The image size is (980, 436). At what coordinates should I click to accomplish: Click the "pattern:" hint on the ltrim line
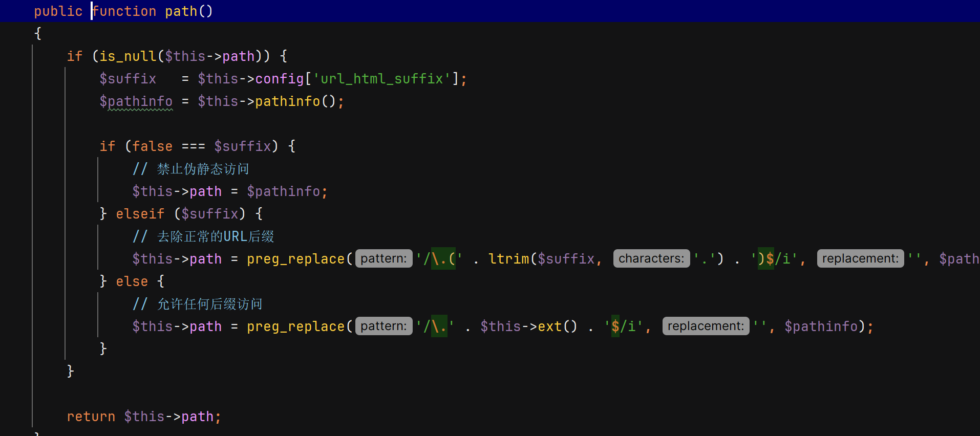(384, 259)
